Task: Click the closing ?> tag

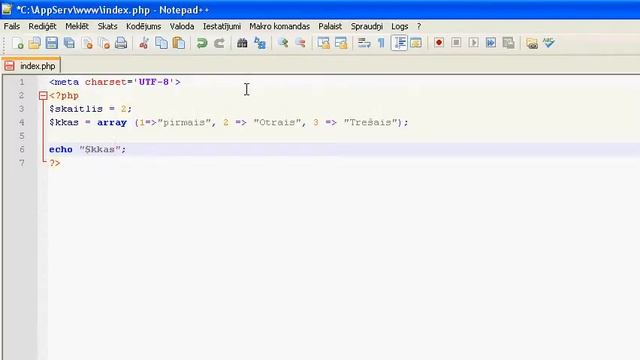Action: pos(55,163)
